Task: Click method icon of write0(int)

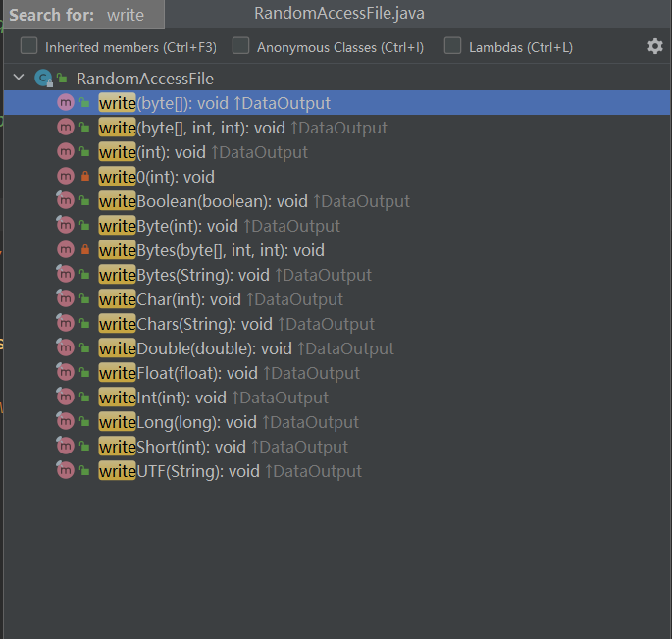Action: 66,177
